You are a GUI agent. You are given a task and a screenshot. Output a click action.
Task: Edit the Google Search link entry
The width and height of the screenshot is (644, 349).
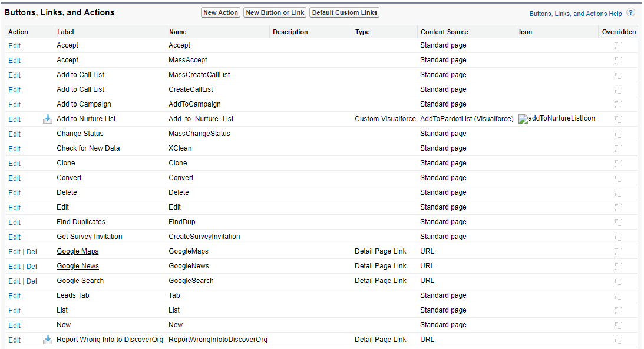14,281
